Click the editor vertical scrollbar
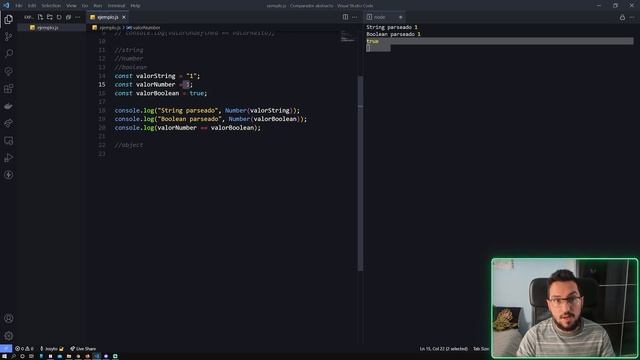Screen dimensions: 640x360 [x=360, y=173]
